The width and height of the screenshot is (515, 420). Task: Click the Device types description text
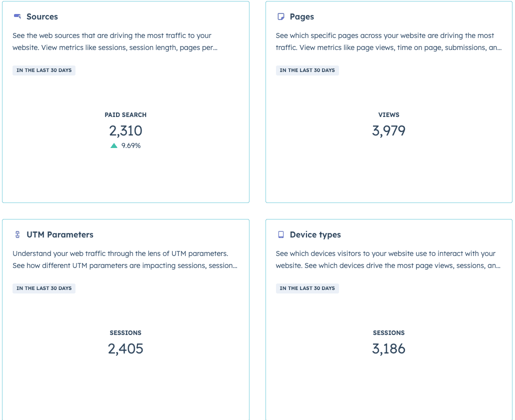388,259
